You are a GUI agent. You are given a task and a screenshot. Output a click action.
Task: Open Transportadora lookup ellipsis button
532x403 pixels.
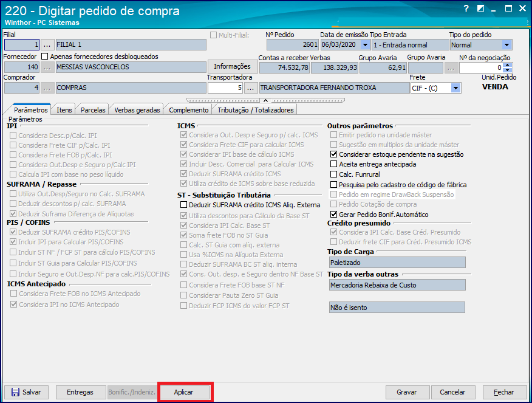250,88
